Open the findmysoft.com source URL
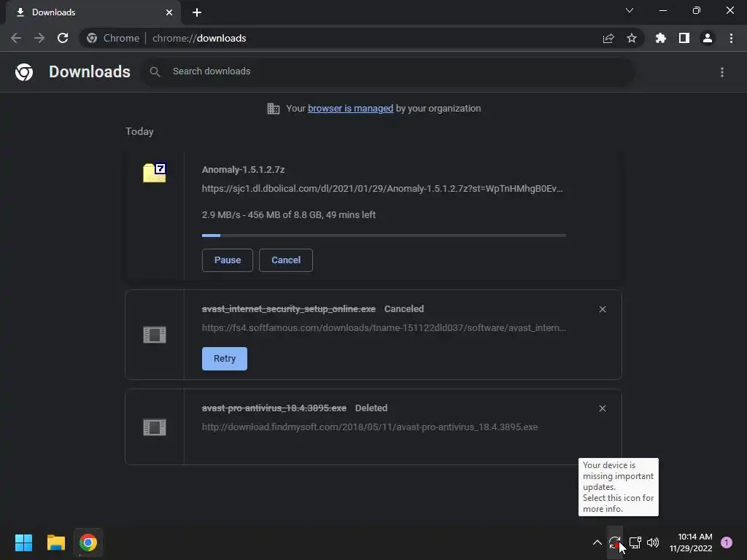 pyautogui.click(x=370, y=427)
